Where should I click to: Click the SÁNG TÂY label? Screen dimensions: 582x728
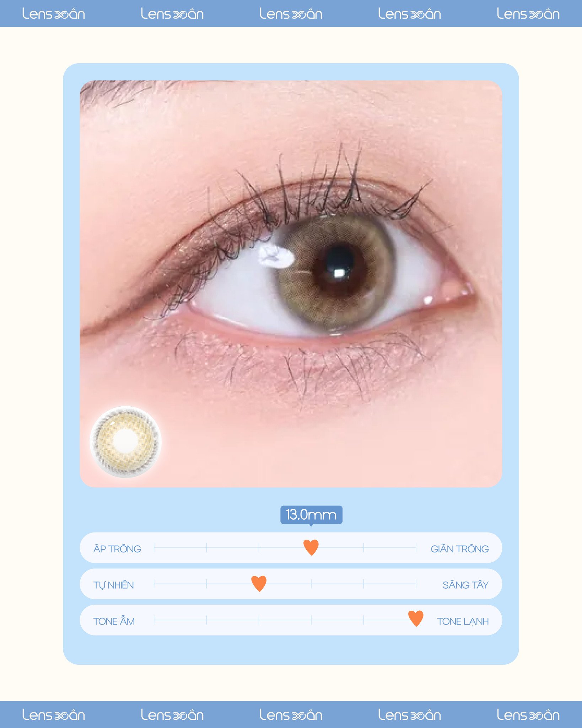click(465, 585)
